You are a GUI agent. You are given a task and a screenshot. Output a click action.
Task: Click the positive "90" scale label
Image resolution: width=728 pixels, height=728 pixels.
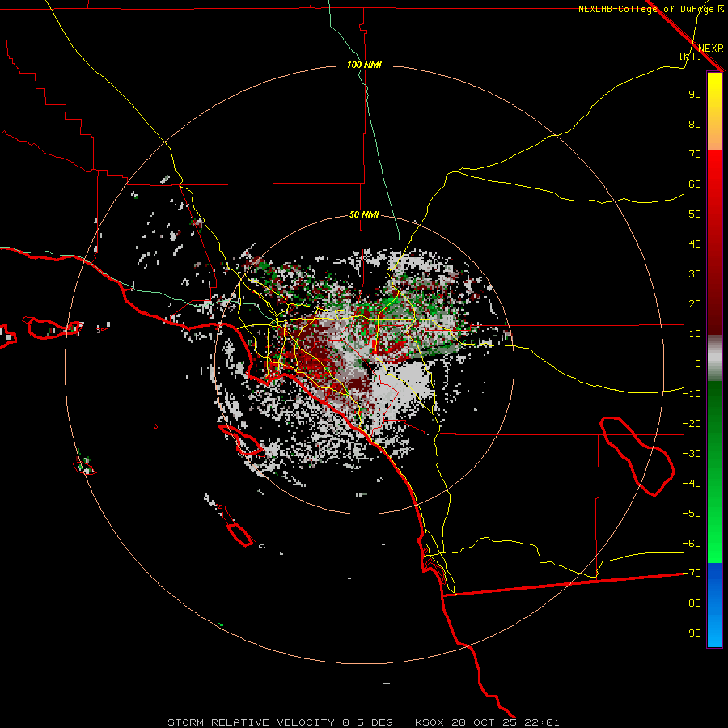point(695,95)
